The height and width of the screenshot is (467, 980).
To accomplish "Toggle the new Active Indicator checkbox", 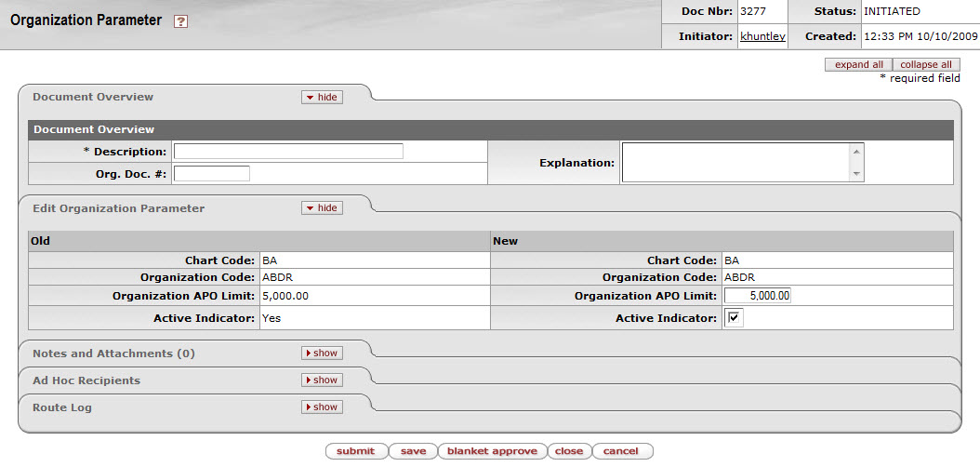I will (735, 319).
